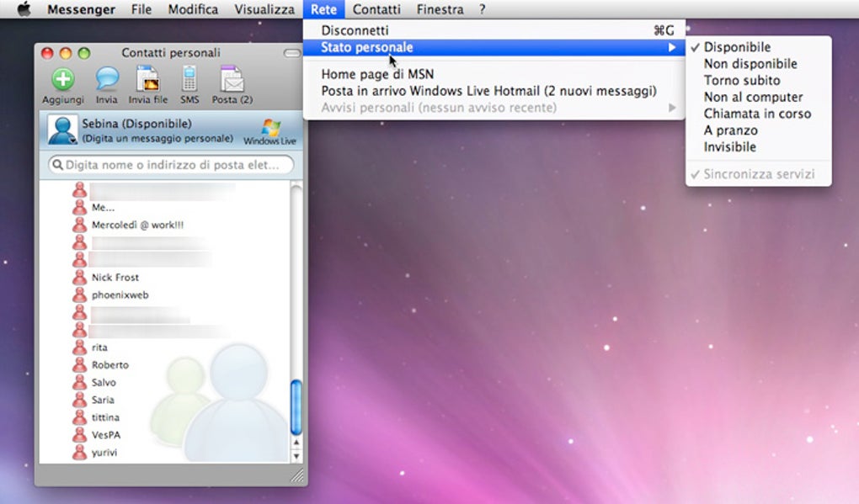Viewport: 859px width, 504px height.
Task: Open the File menu
Action: click(x=141, y=9)
